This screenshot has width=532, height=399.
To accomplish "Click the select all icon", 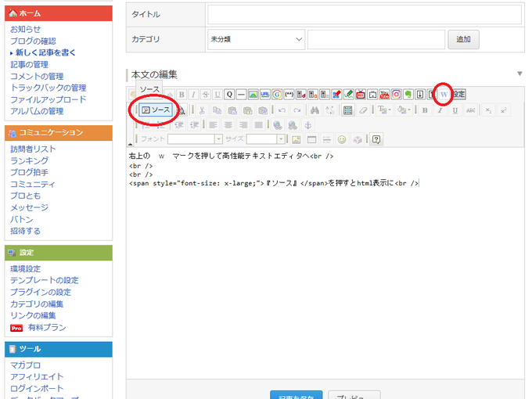I will coord(348,110).
